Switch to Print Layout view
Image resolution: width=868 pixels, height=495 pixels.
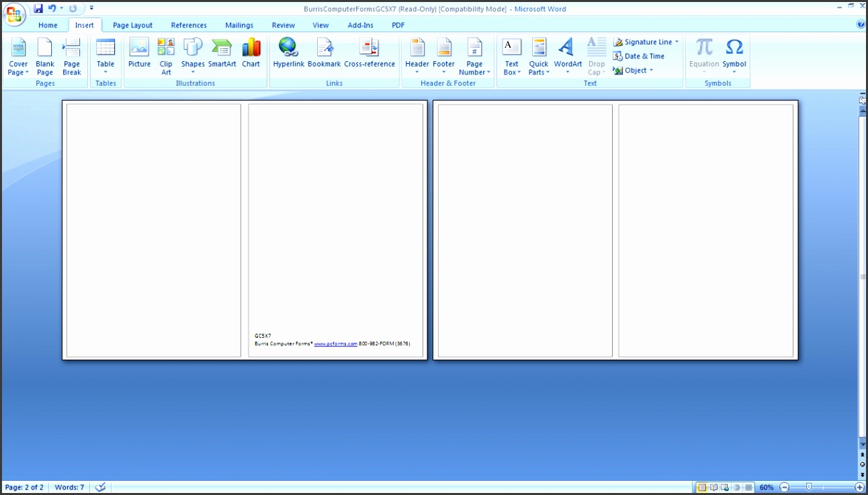pyautogui.click(x=702, y=487)
